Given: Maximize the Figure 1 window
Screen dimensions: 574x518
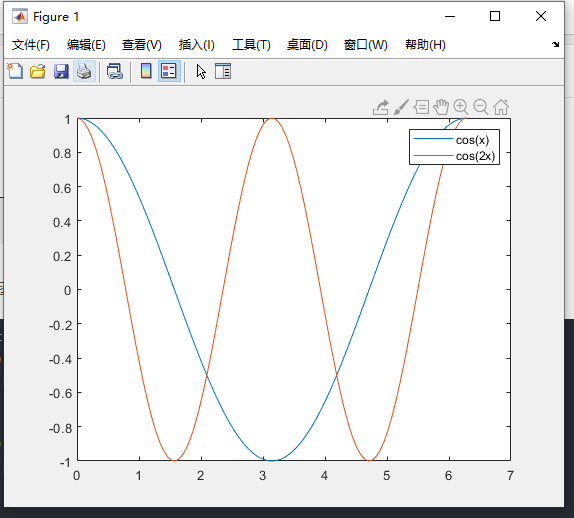Looking at the screenshot, I should pyautogui.click(x=495, y=16).
